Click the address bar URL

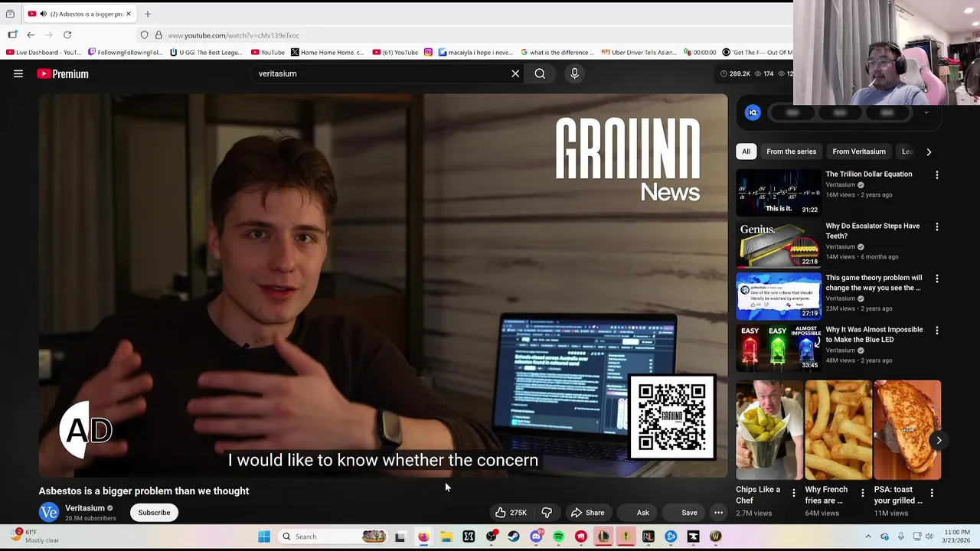234,35
